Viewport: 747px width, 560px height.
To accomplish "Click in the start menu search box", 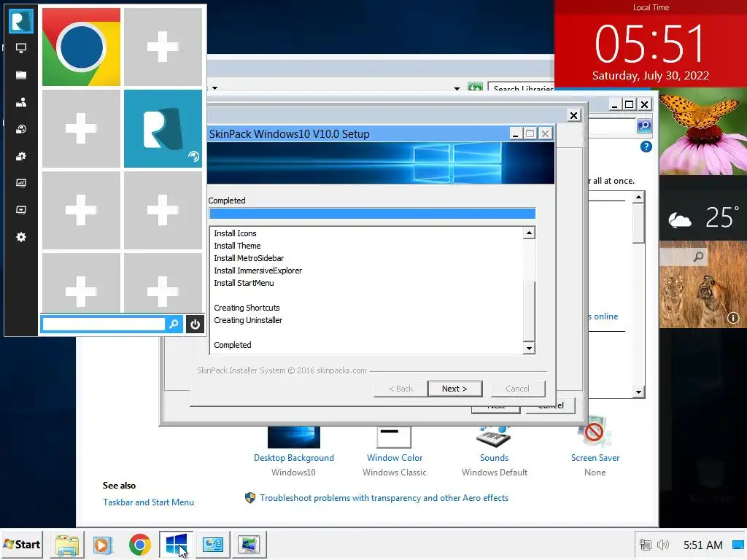I will point(104,324).
